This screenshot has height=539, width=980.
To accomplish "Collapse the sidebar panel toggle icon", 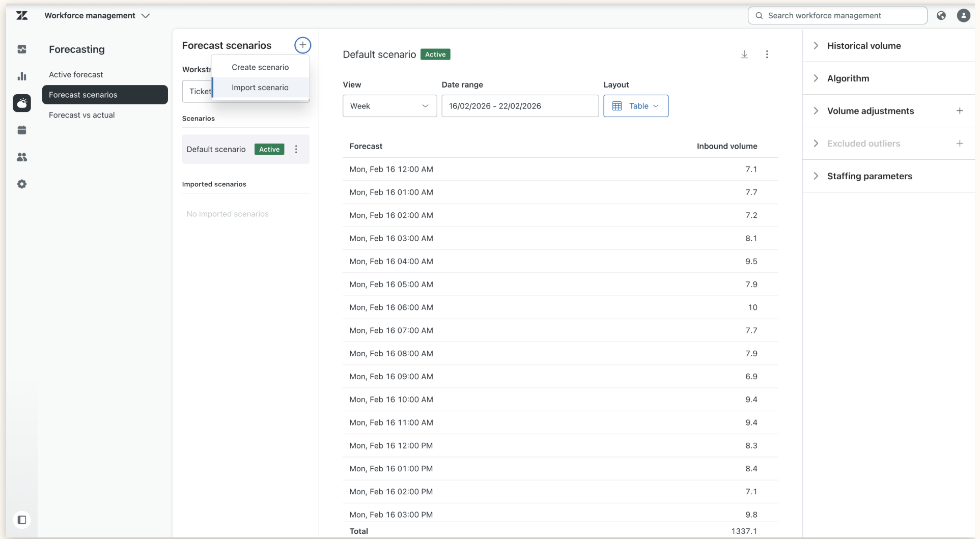I will click(x=22, y=520).
